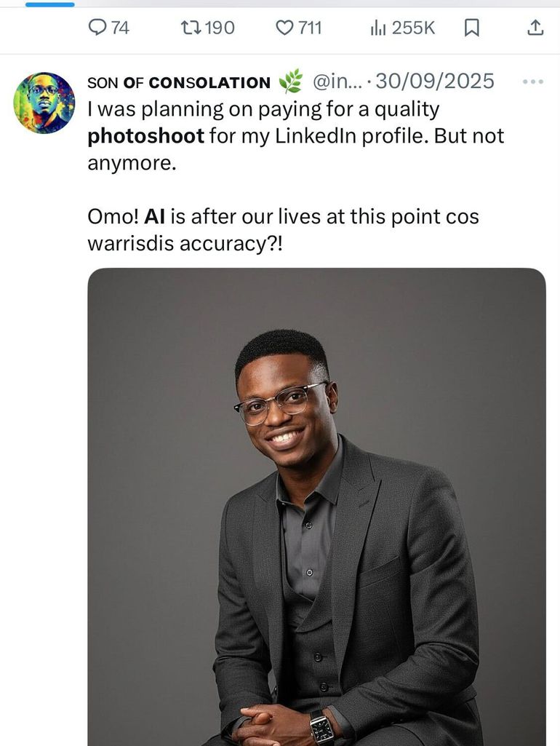Open view analytics bar chart icon
Screen dimensions: 560x746
pyautogui.click(x=378, y=28)
